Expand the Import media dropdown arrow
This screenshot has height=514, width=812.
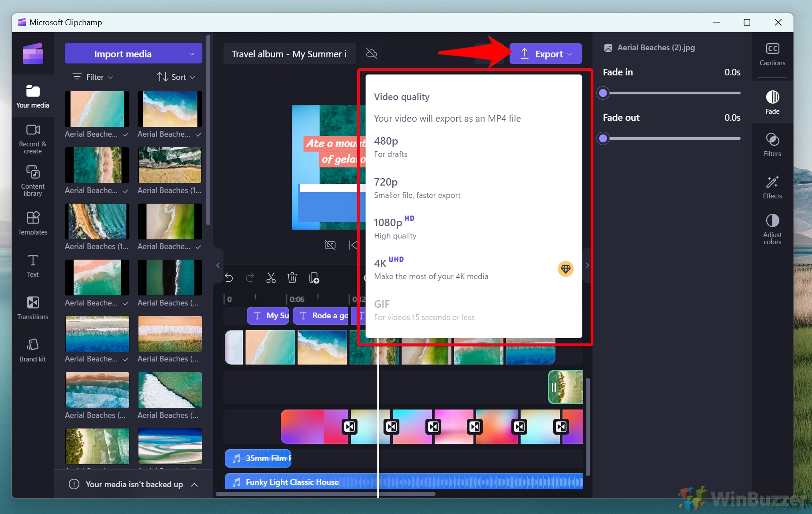(x=192, y=54)
